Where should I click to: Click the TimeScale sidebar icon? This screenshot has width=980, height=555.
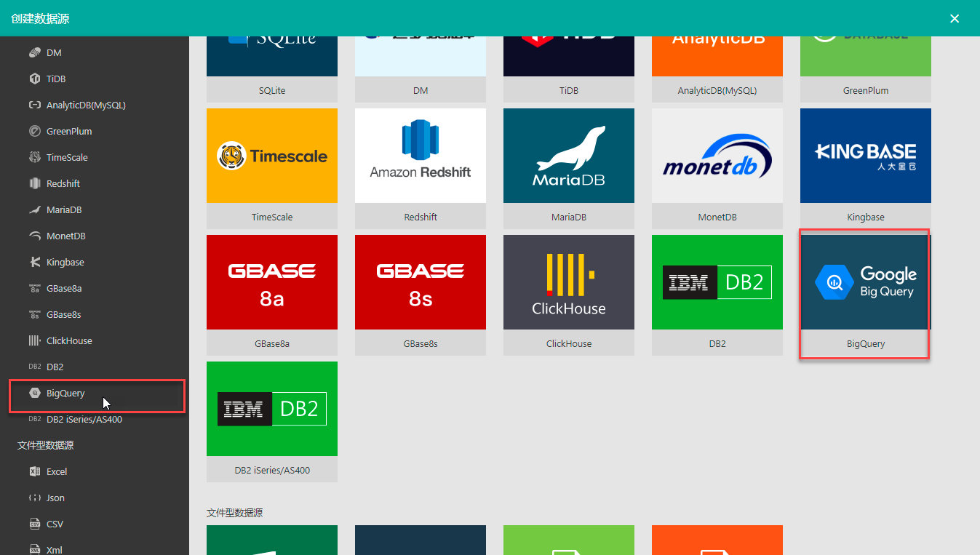pos(34,158)
